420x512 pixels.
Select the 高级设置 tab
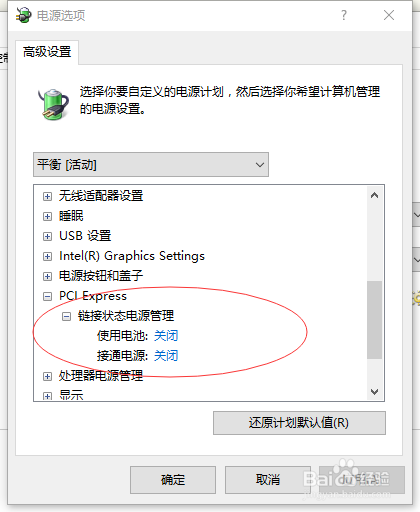point(47,52)
